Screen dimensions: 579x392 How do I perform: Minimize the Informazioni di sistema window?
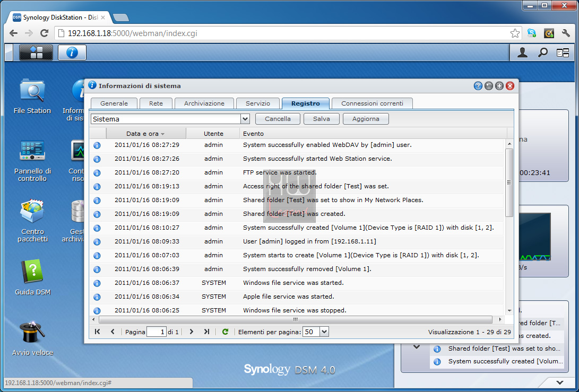489,86
